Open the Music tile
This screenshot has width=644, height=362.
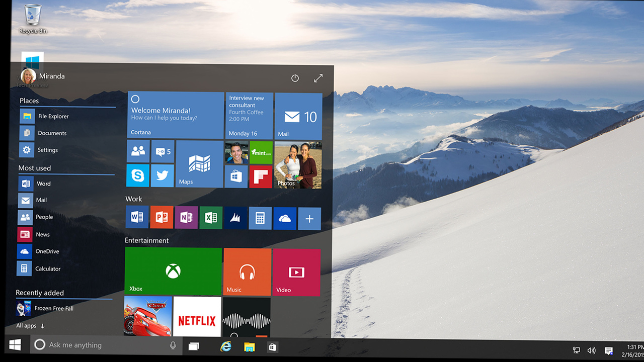click(247, 272)
